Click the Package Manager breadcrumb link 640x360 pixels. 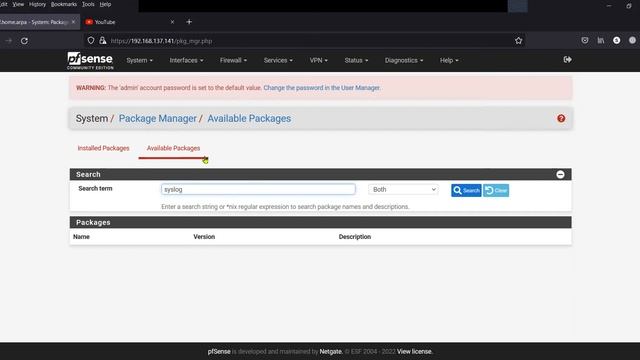(158, 118)
